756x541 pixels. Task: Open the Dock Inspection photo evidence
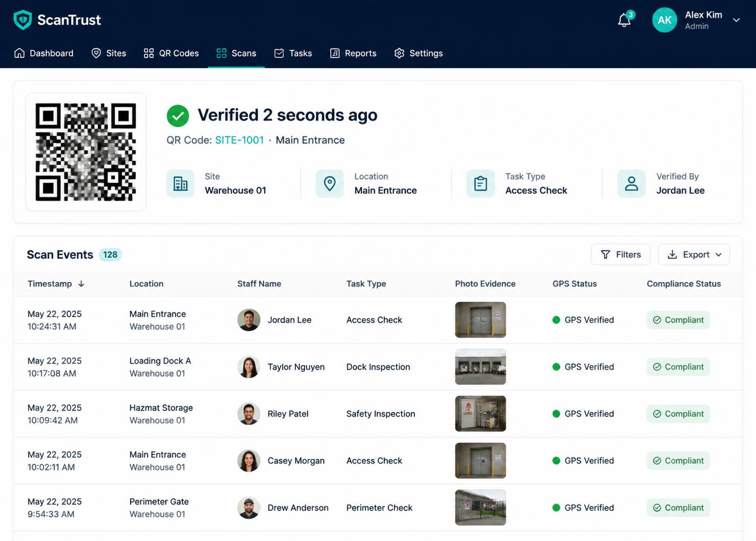(481, 367)
